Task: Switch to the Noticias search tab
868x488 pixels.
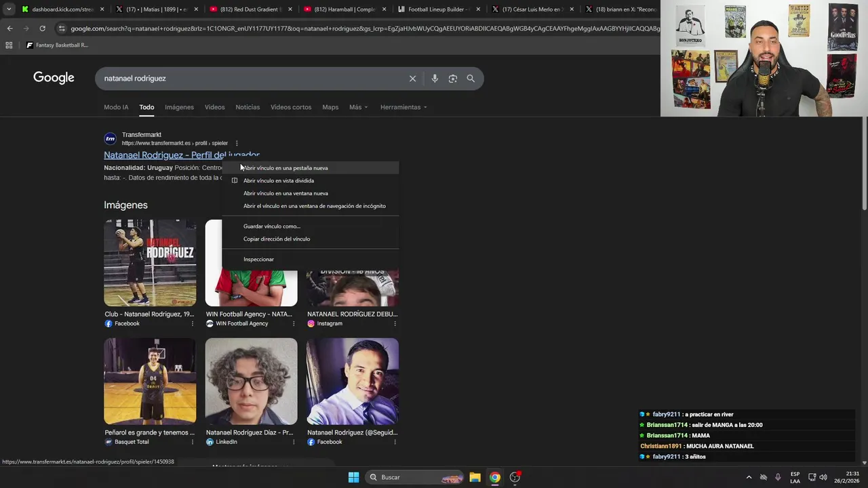Action: click(248, 107)
